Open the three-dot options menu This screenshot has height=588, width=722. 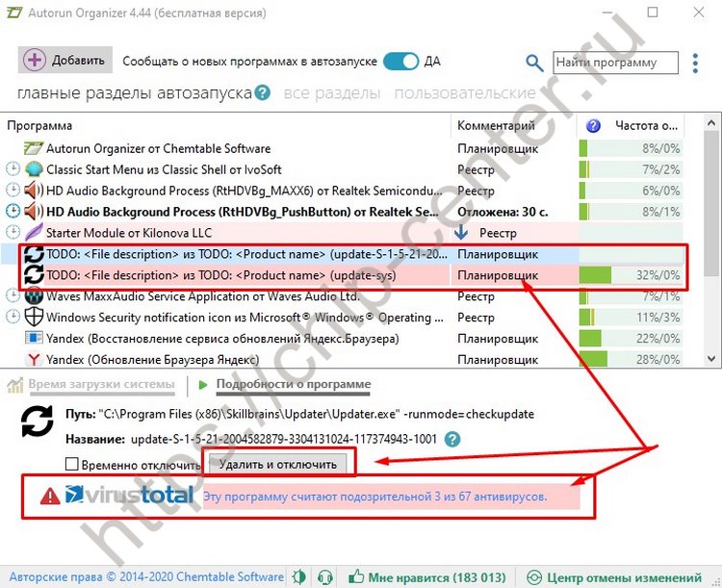(695, 63)
